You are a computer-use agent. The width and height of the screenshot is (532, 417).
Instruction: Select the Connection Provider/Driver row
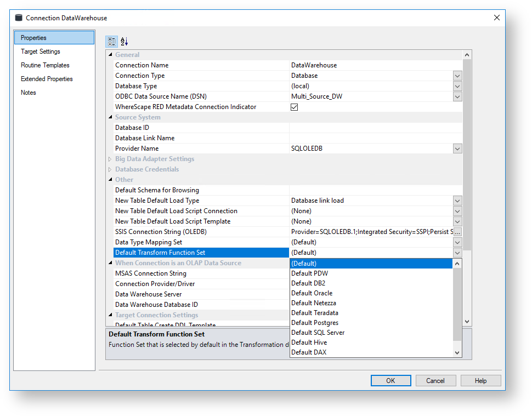(x=201, y=284)
